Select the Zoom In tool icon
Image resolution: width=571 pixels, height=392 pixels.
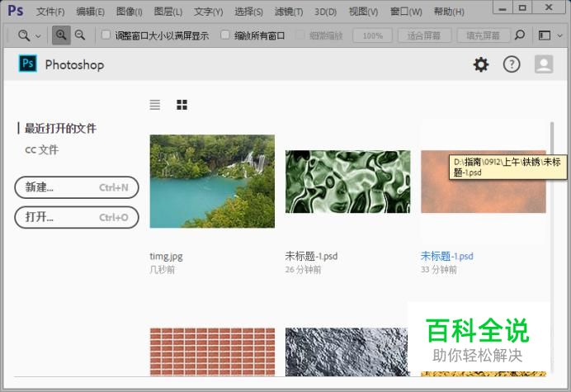[61, 35]
